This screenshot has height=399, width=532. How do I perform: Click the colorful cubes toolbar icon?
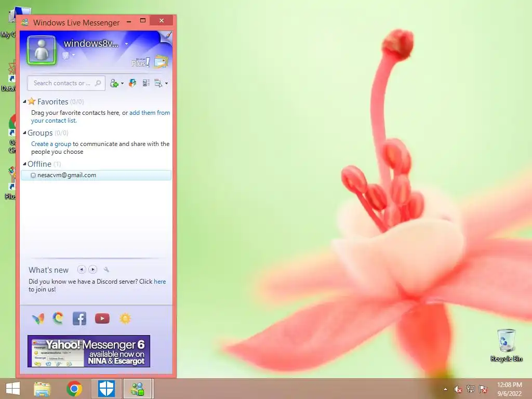click(132, 83)
